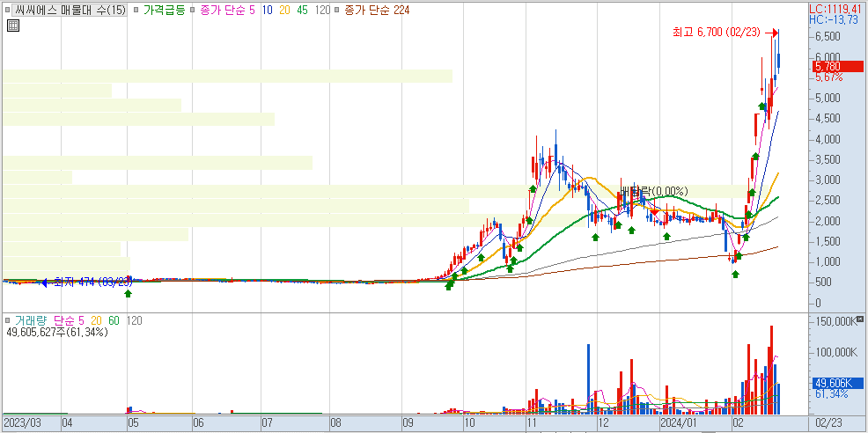Click the 2,500 price axis label
Screen dimensions: 868x433
(x=828, y=200)
